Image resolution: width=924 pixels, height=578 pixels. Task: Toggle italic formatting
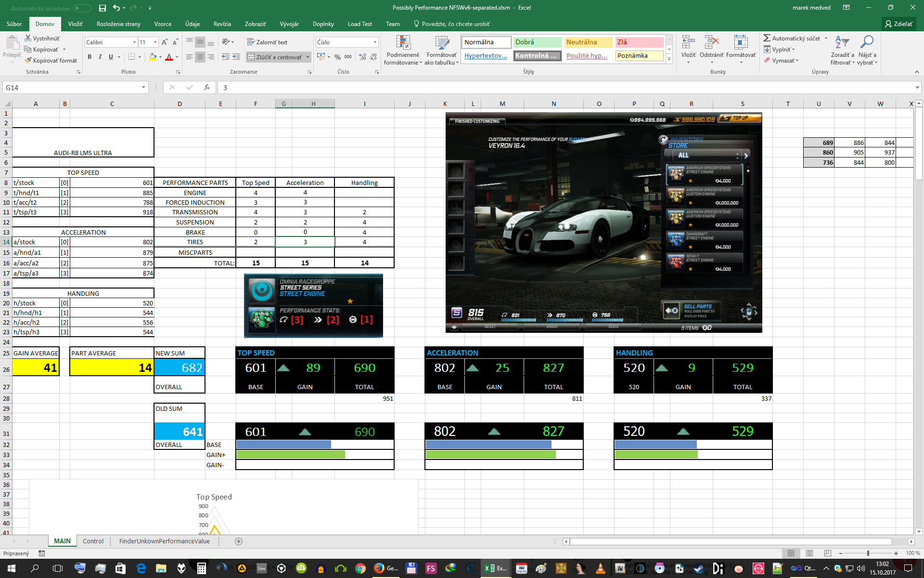100,57
